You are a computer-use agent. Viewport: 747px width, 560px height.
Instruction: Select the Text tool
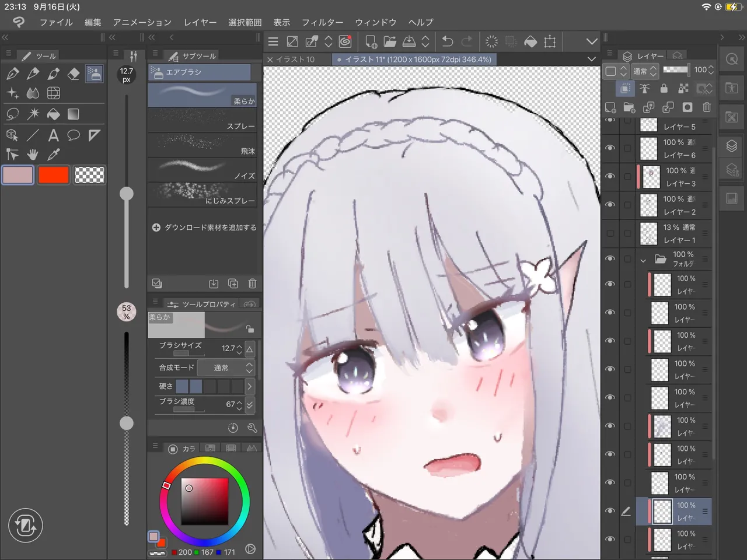click(53, 135)
